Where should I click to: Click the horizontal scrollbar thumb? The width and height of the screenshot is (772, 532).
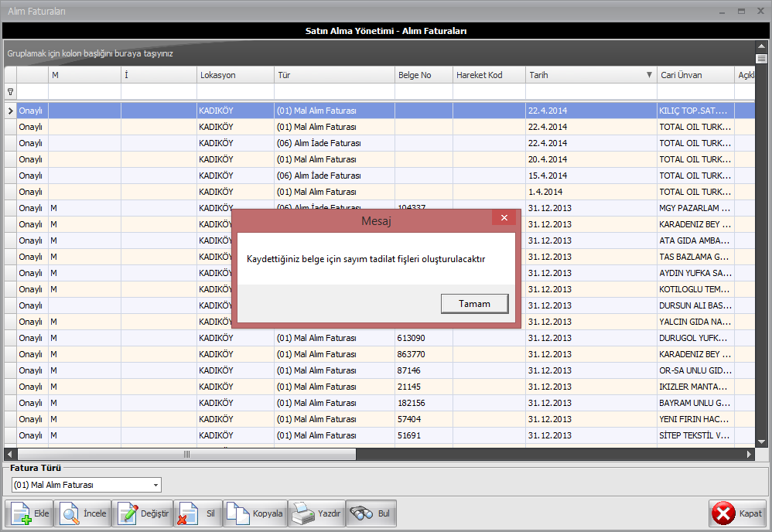coord(186,454)
